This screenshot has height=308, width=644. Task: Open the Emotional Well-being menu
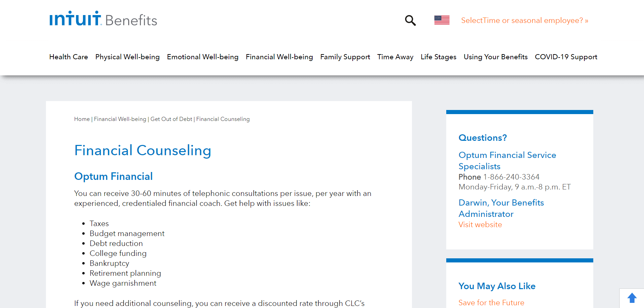203,57
